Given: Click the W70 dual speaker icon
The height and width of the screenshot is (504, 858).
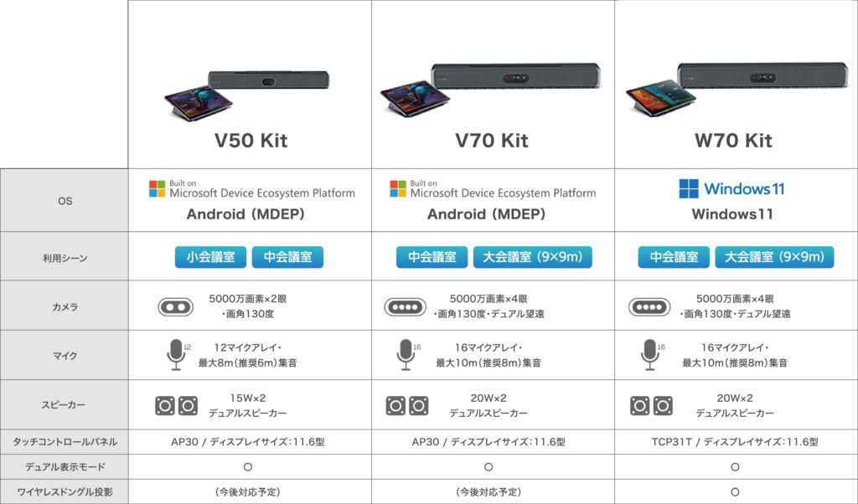Looking at the screenshot, I should (651, 405).
